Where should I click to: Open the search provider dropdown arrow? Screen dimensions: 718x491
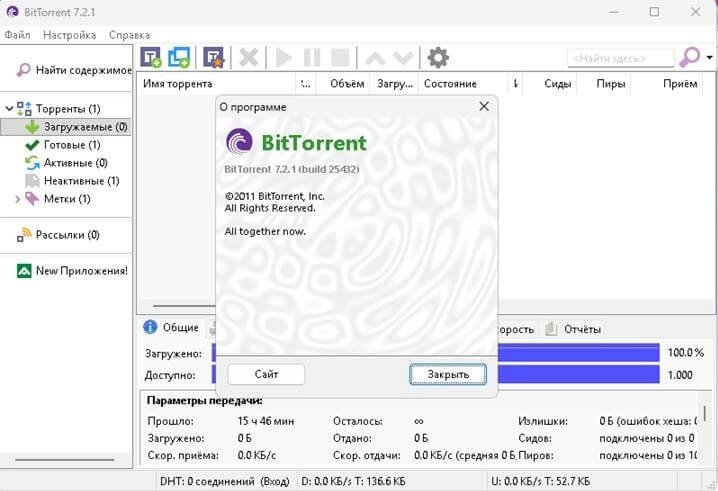[x=709, y=58]
